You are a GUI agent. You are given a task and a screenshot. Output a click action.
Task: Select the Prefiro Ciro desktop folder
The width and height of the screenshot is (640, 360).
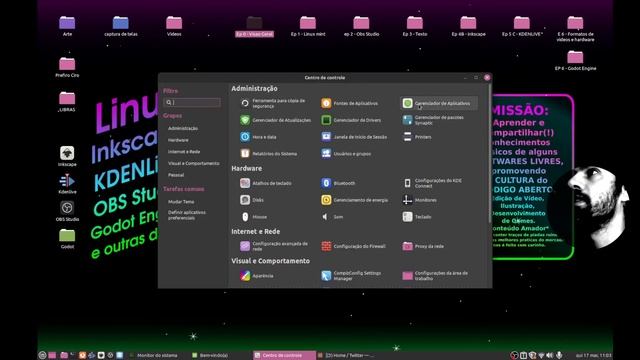click(x=67, y=67)
